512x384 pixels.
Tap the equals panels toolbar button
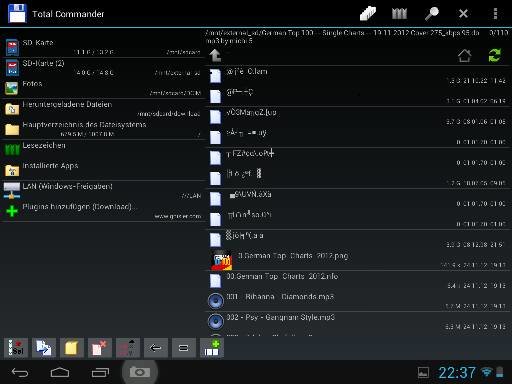coord(183,348)
